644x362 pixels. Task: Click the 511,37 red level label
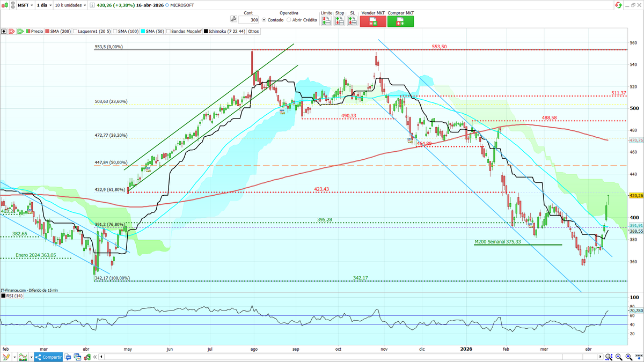pyautogui.click(x=618, y=93)
